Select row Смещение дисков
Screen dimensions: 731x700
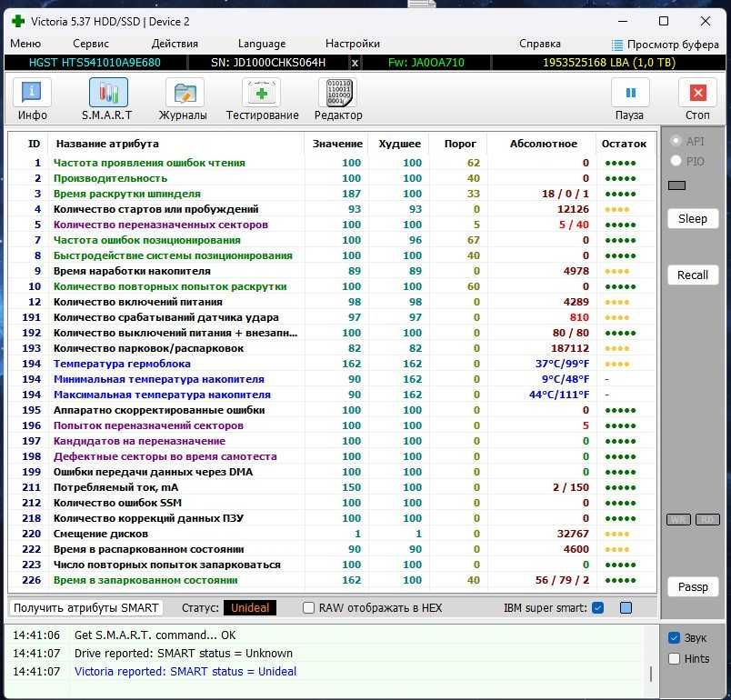pyautogui.click(x=332, y=534)
